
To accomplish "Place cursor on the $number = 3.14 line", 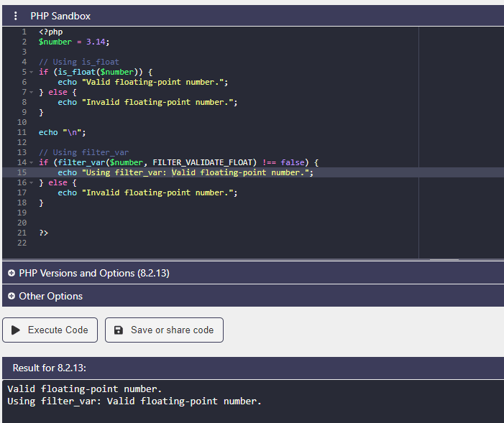I will point(74,42).
